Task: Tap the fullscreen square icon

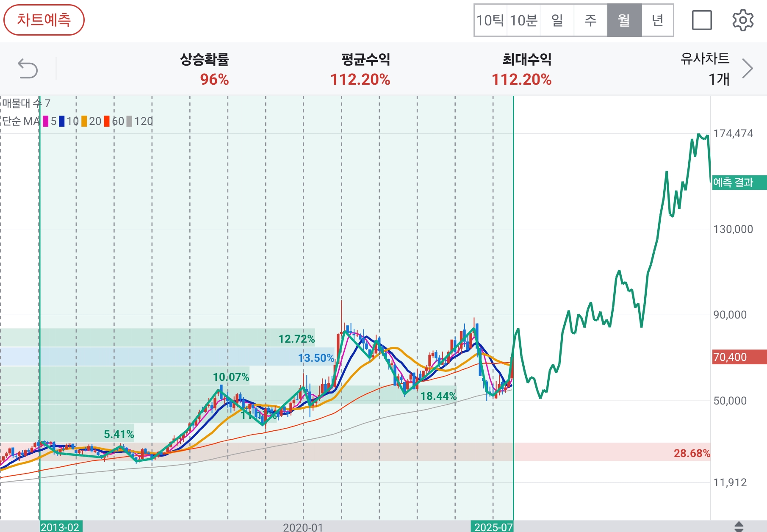Action: pos(702,20)
